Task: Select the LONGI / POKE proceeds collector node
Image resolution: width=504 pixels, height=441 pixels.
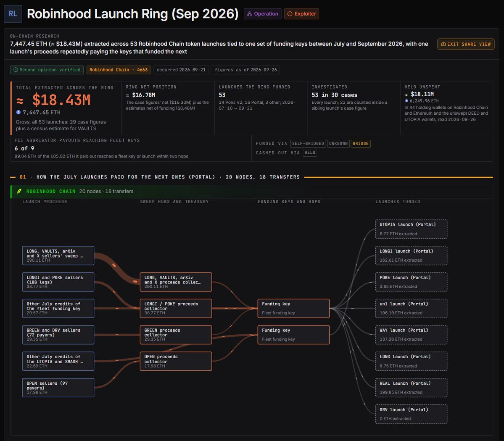Action: (x=176, y=308)
